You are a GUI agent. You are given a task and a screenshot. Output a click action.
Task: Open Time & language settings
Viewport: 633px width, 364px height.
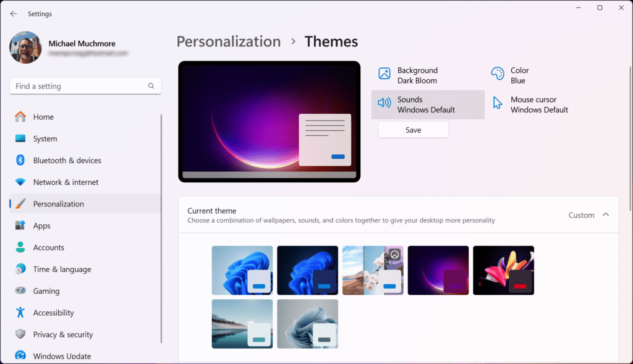[x=85, y=269]
